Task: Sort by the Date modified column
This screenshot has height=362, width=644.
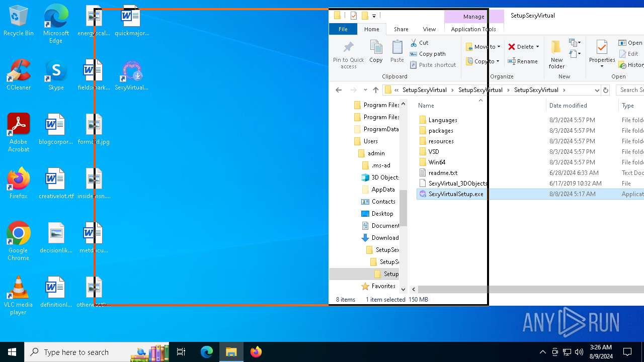Action: click(582, 106)
